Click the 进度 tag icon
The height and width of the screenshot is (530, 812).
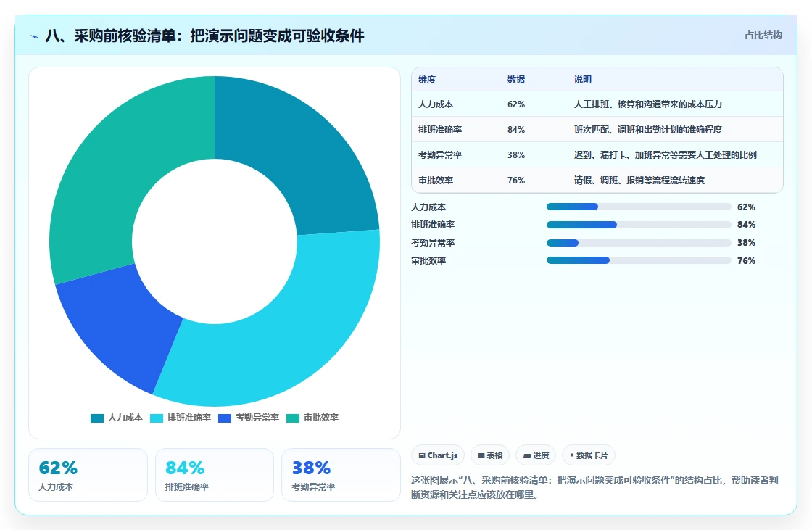click(x=526, y=456)
